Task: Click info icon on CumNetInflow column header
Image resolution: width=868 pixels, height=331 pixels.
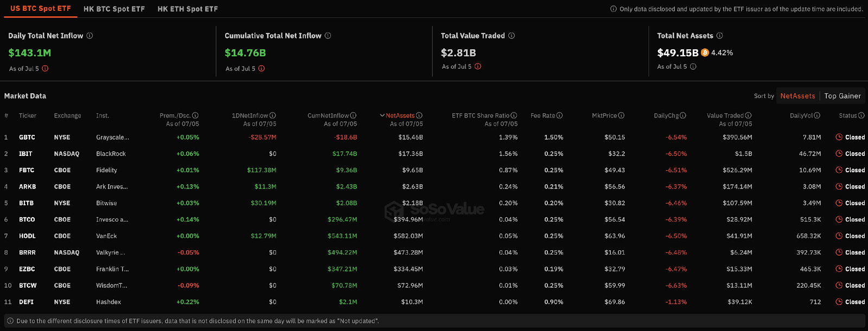Action: (353, 115)
